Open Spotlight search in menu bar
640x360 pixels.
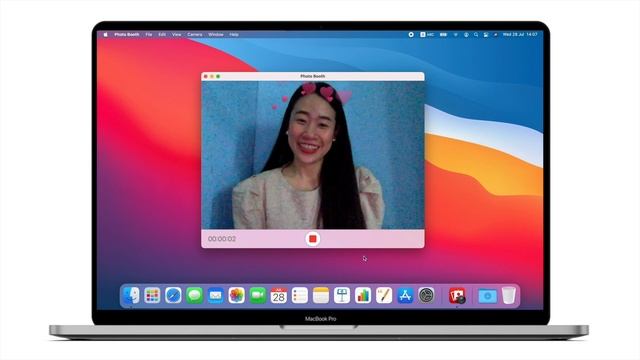coord(476,35)
